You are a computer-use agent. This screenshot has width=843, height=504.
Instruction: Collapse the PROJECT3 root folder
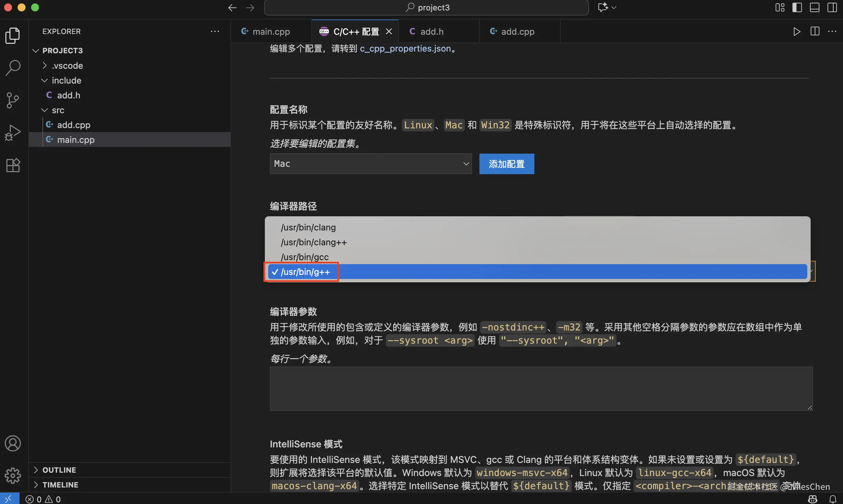tap(62, 50)
